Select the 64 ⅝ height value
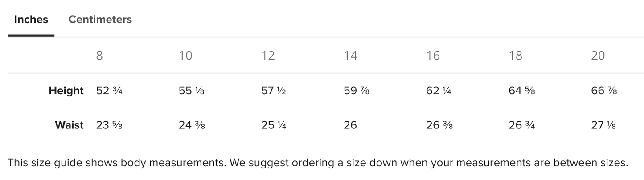Viewport: 644px width, 180px height. click(521, 91)
